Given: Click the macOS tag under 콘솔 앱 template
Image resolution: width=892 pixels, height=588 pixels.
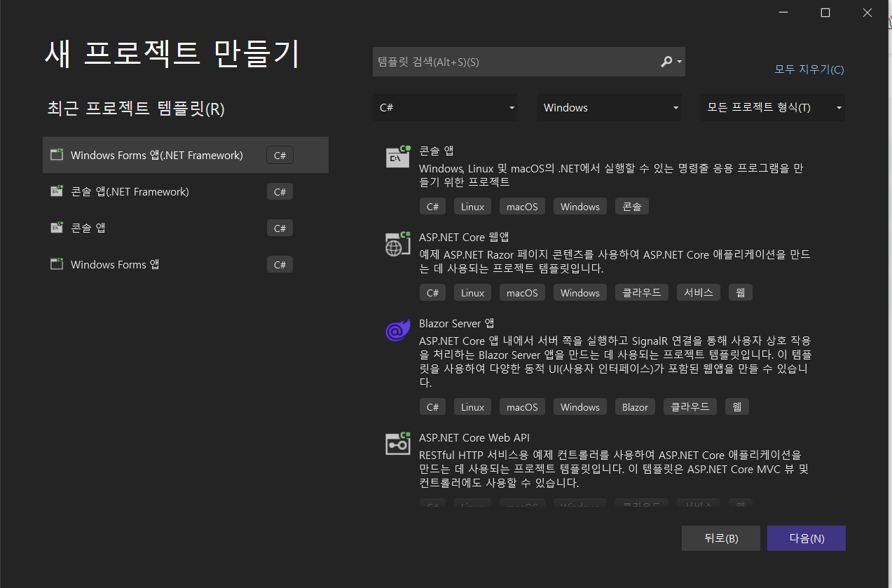Looking at the screenshot, I should [522, 207].
